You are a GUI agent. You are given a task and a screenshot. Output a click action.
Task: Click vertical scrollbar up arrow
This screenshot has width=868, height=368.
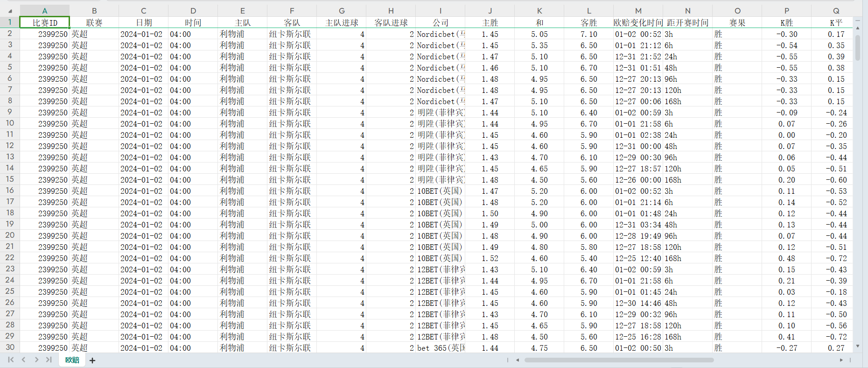coord(858,28)
